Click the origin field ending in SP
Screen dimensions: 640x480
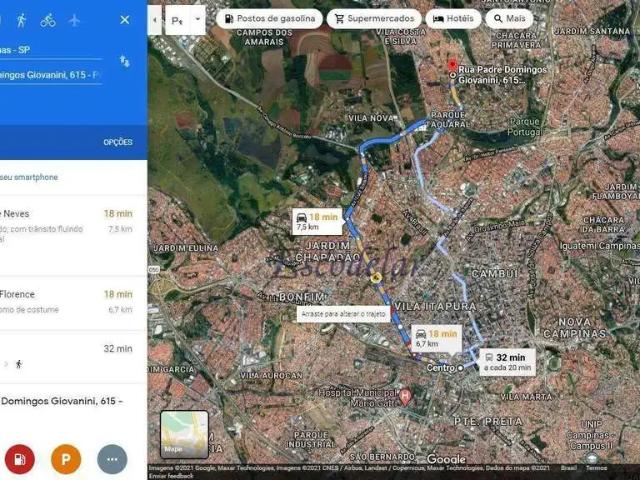coord(51,50)
